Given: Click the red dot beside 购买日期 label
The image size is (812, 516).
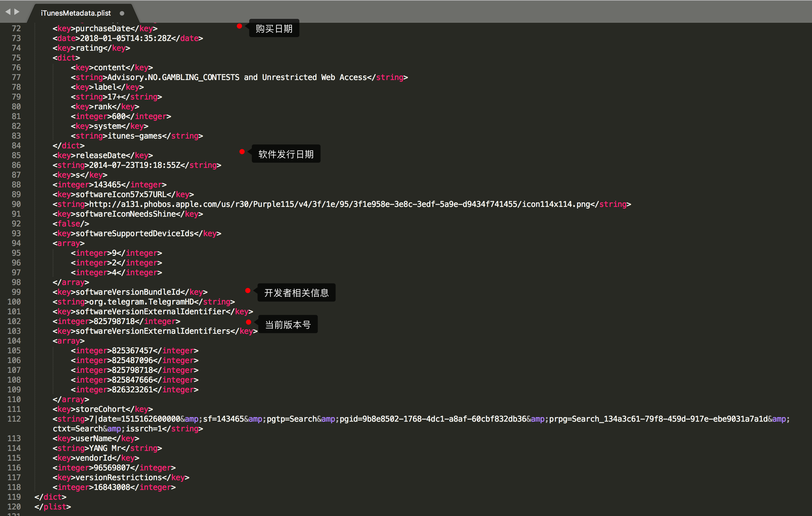Looking at the screenshot, I should [239, 26].
